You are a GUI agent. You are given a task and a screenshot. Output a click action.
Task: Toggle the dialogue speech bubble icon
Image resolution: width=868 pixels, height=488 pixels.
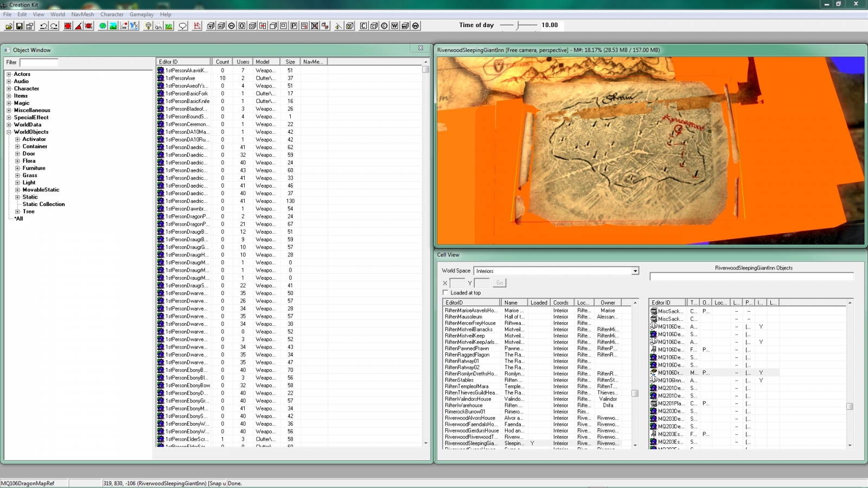182,25
